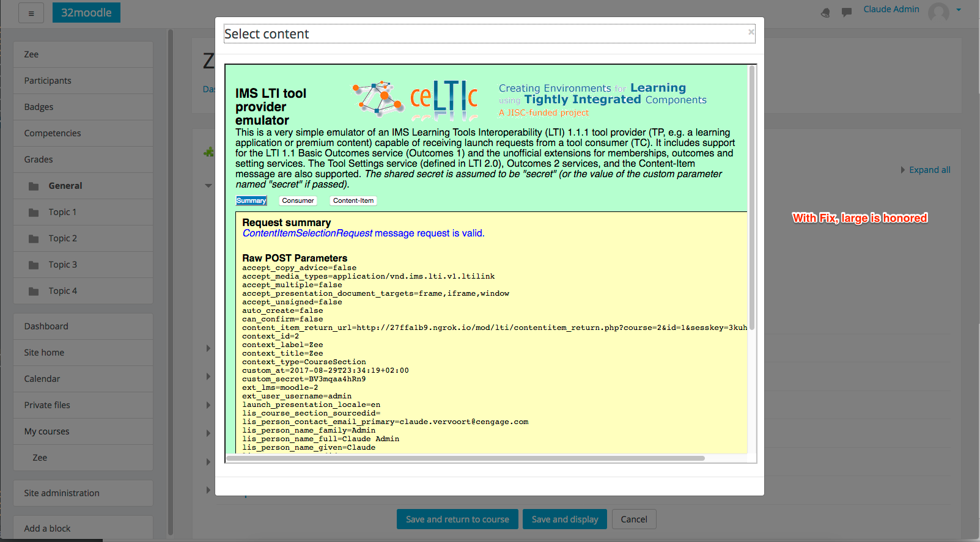980x542 pixels.
Task: Click the ceLTIc logo image
Action: [x=444, y=99]
